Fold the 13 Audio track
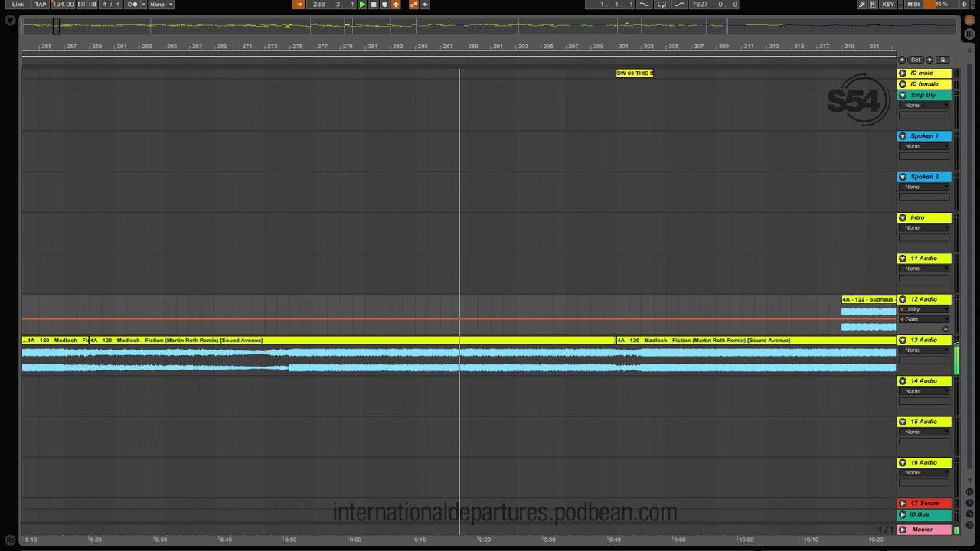Viewport: 980px width, 551px height. pyautogui.click(x=903, y=341)
